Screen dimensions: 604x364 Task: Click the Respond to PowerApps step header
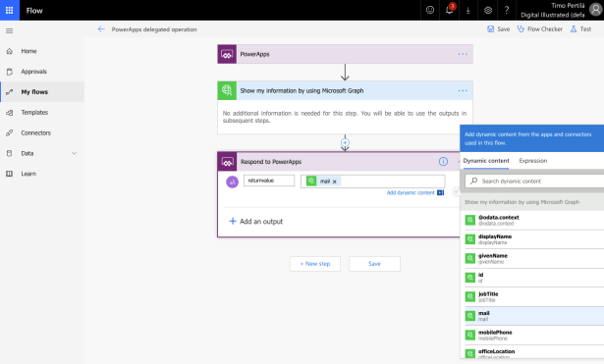(x=339, y=162)
